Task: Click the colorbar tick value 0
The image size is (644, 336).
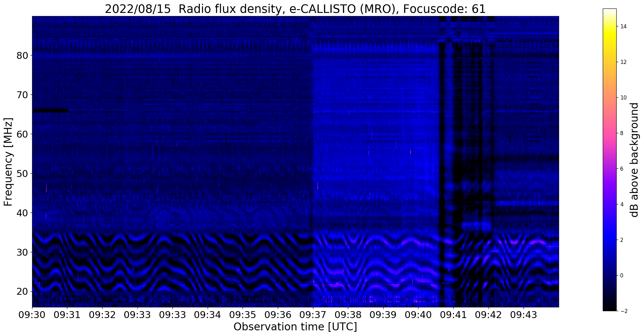Action: click(x=621, y=276)
